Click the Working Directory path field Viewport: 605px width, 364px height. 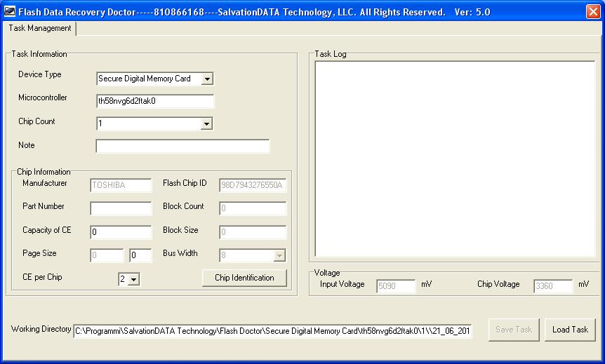click(272, 331)
